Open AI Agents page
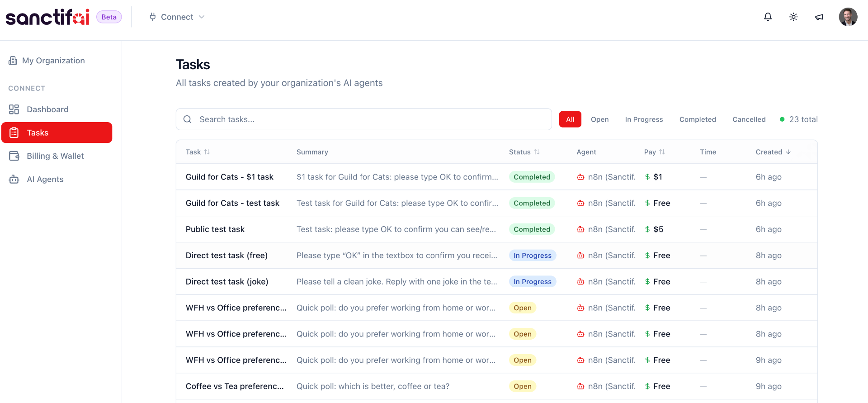The width and height of the screenshot is (868, 403). (45, 179)
